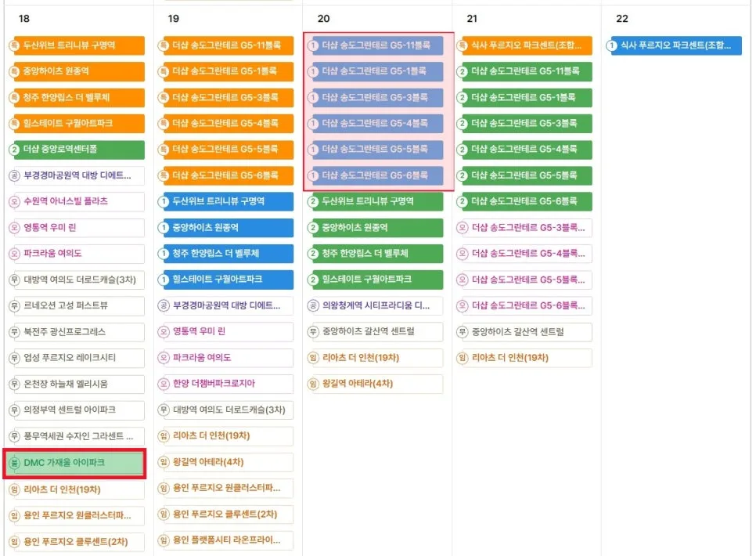Open blue 힐스테이트 구월아트파크 on day 19
The width and height of the screenshot is (756, 556).
(x=225, y=280)
